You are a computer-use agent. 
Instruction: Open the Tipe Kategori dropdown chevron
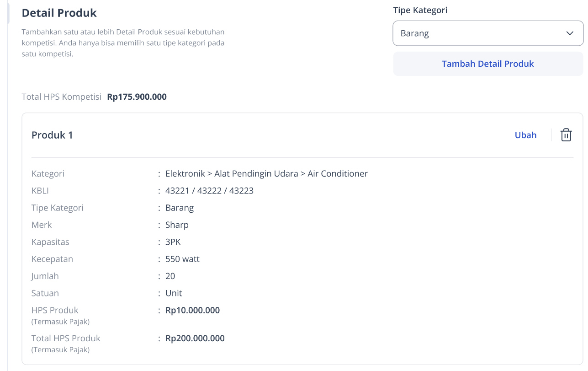coord(570,33)
